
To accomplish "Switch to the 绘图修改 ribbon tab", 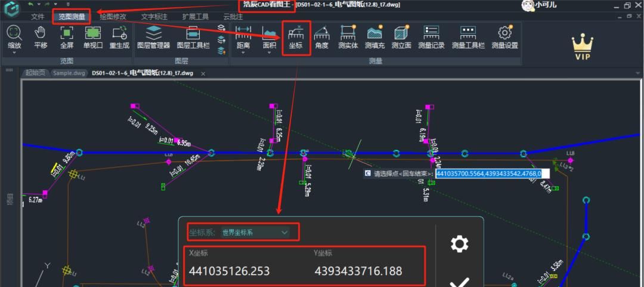I will (x=113, y=17).
